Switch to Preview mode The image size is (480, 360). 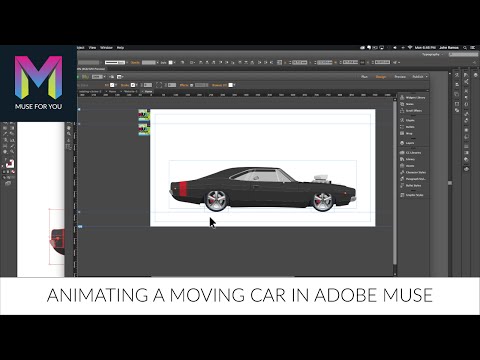point(400,77)
